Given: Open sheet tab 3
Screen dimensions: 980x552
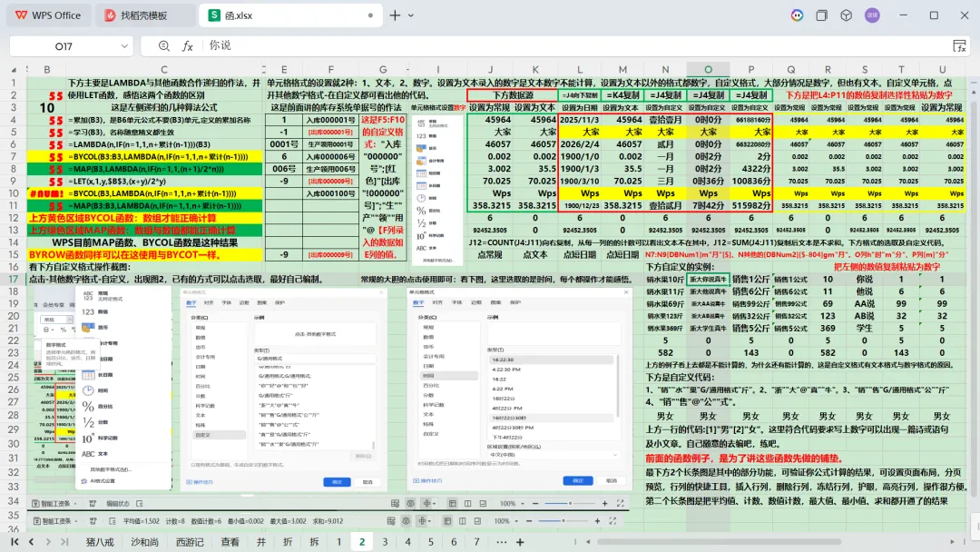Looking at the screenshot, I should click(385, 542).
